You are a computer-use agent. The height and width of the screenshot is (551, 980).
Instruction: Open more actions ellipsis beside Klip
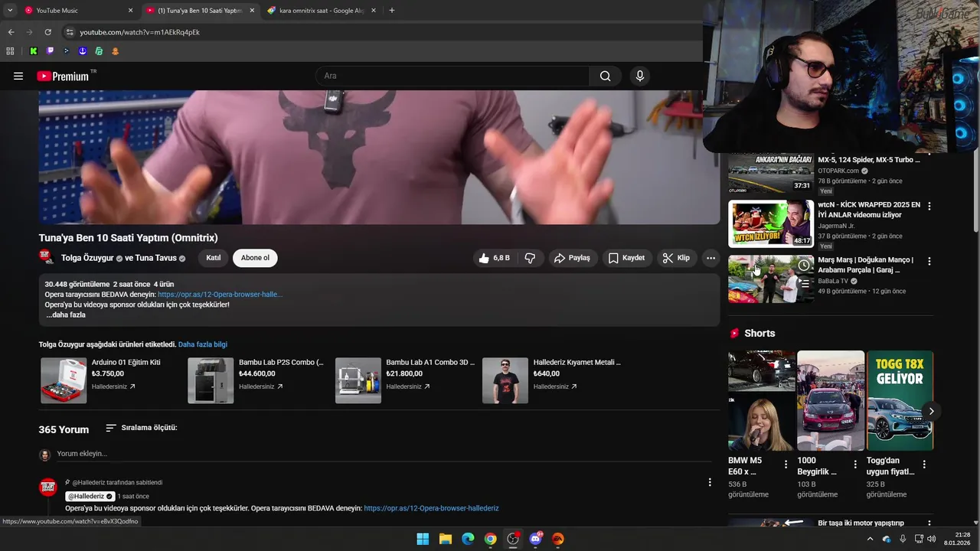710,258
